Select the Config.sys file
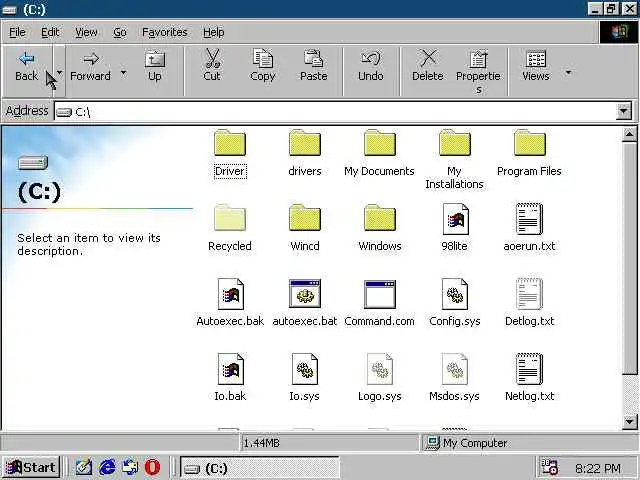Screen dimensions: 640x480 coord(454,303)
